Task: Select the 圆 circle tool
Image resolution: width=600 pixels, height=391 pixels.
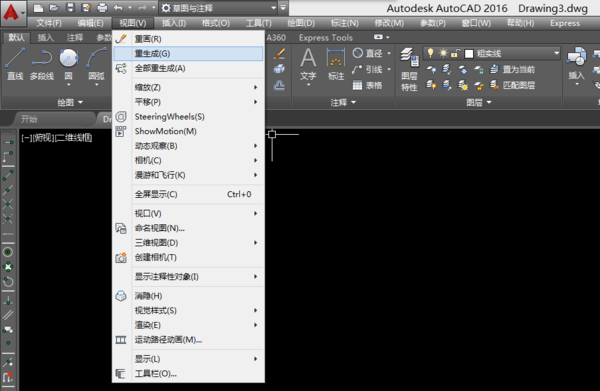Action: click(x=69, y=64)
